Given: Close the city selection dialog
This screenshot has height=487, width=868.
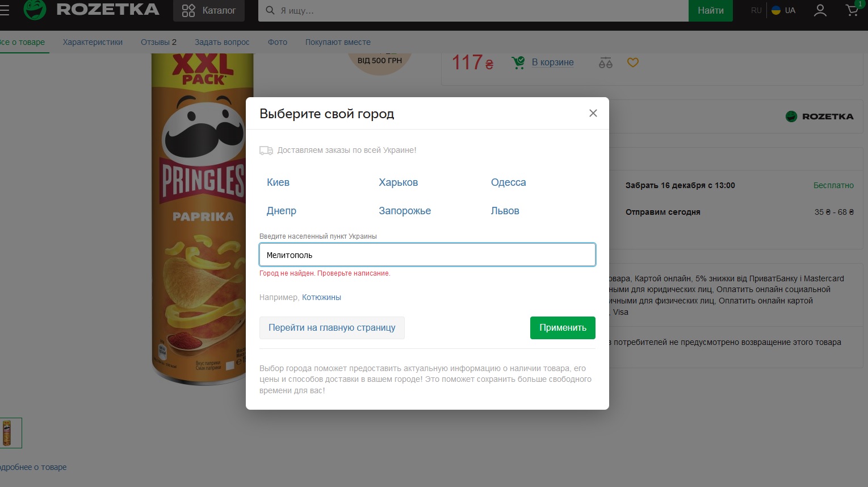Looking at the screenshot, I should click(593, 113).
